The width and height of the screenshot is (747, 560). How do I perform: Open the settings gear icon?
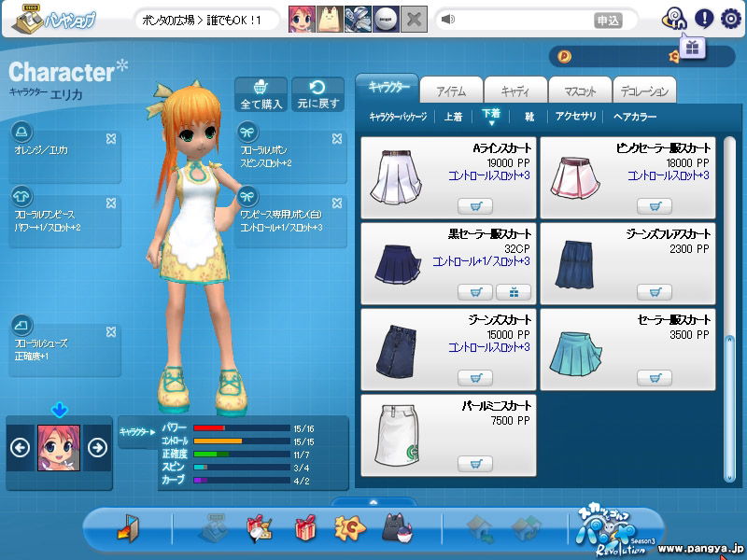point(730,19)
